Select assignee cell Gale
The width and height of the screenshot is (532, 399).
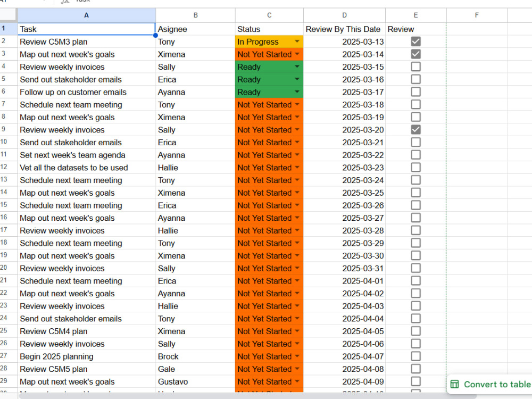(x=195, y=369)
